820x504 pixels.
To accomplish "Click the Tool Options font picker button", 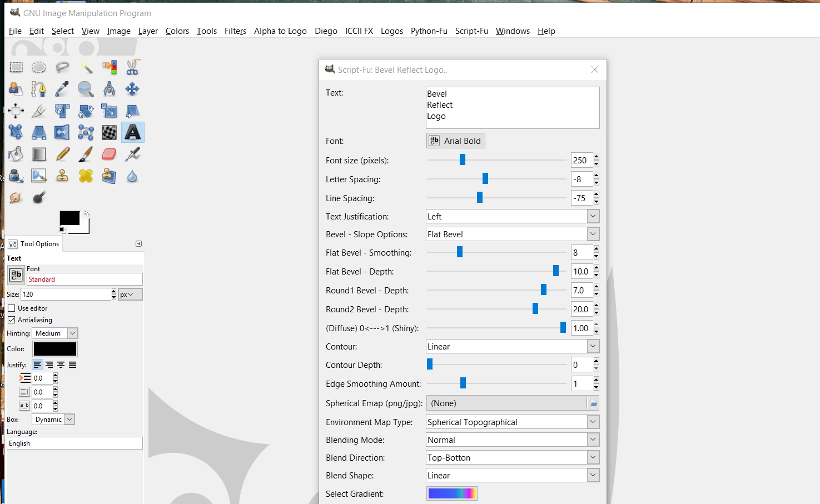I will click(x=16, y=275).
